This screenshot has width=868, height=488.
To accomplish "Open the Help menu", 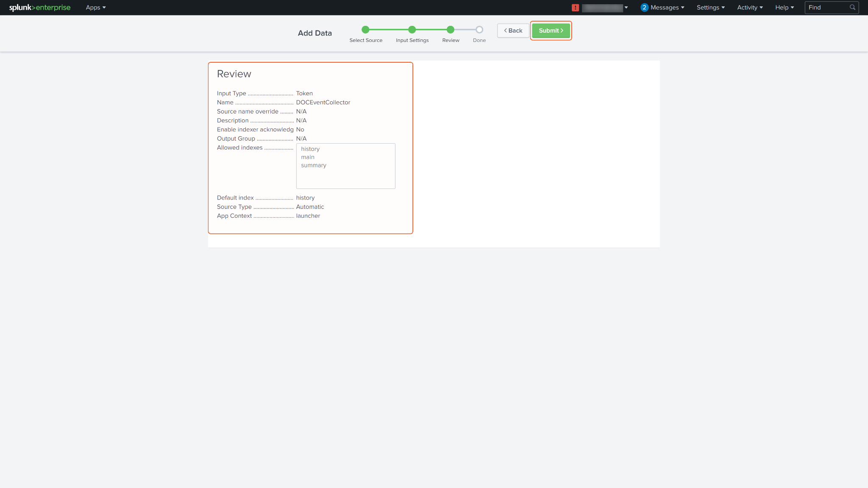I will point(785,8).
